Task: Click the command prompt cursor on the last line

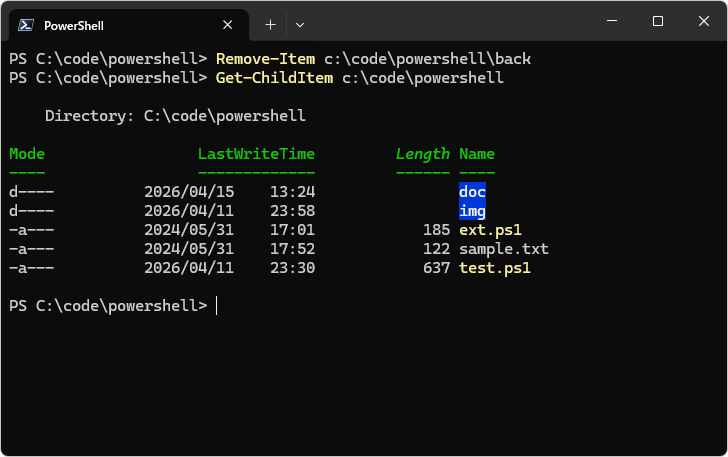Action: coord(217,306)
